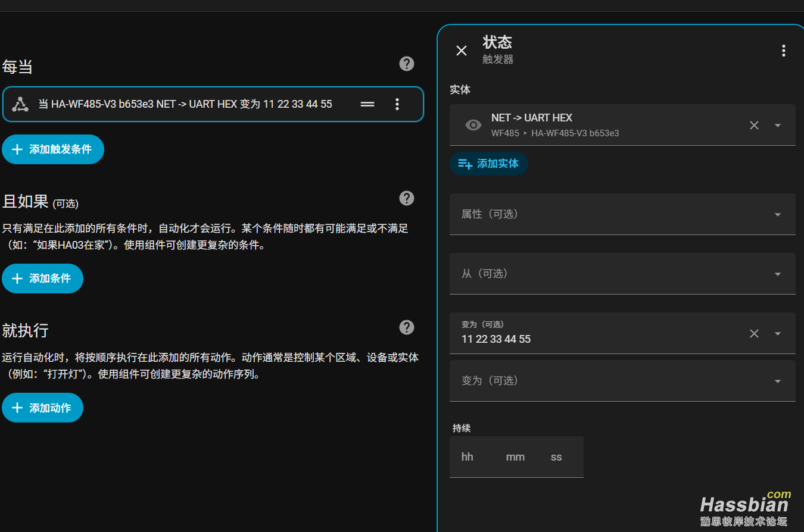Expand the entity picker dropdown arrow
Image resolution: width=804 pixels, height=532 pixels.
point(777,125)
